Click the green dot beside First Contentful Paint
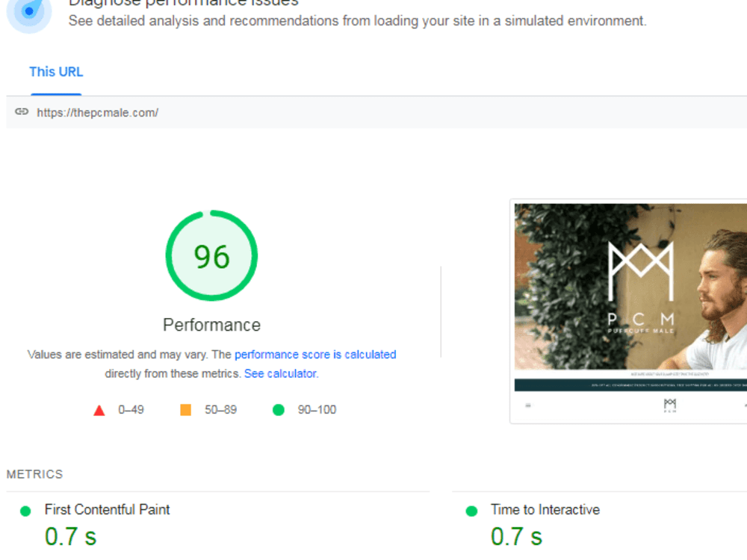This screenshot has height=560, width=747. 25,511
